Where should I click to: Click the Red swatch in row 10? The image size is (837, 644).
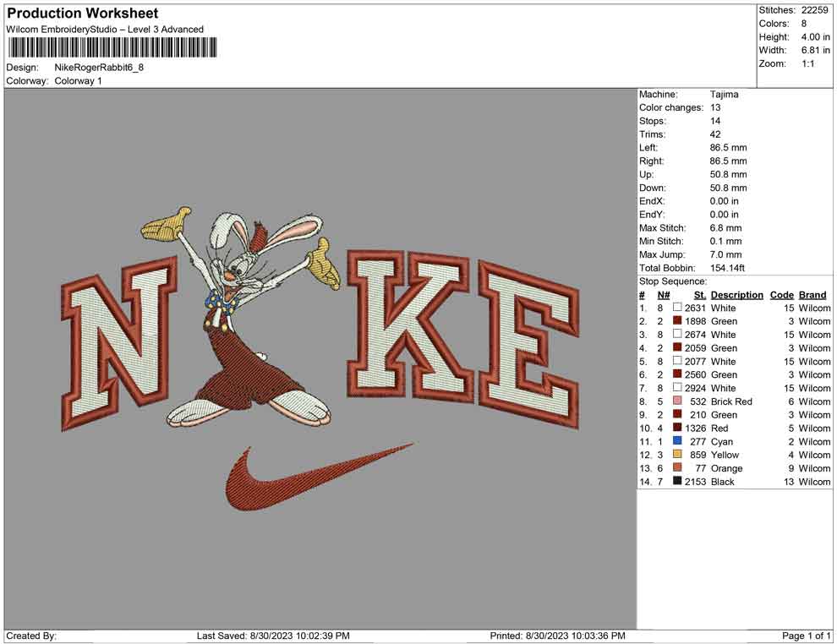click(677, 428)
